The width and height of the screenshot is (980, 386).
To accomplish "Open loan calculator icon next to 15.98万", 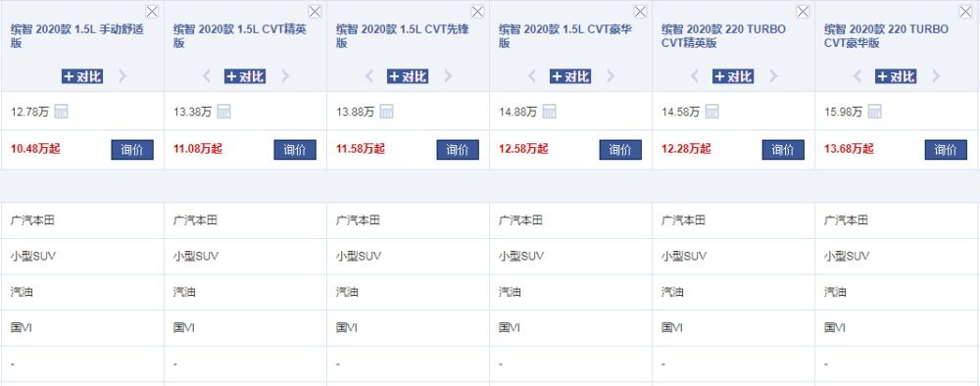I will click(x=875, y=112).
